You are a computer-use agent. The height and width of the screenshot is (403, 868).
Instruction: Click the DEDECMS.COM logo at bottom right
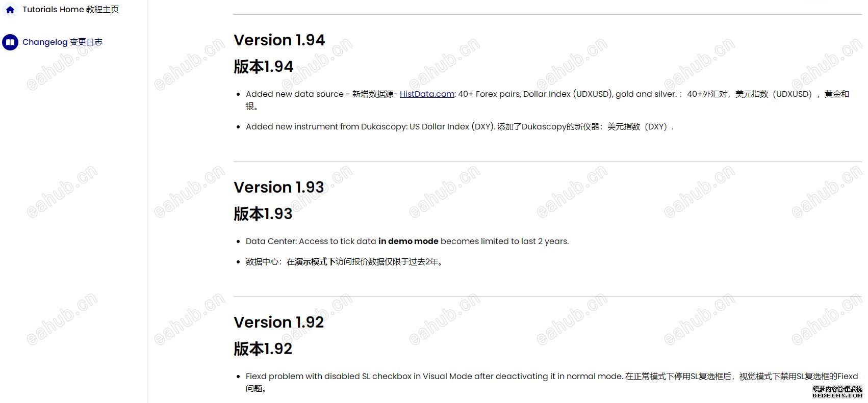(837, 392)
